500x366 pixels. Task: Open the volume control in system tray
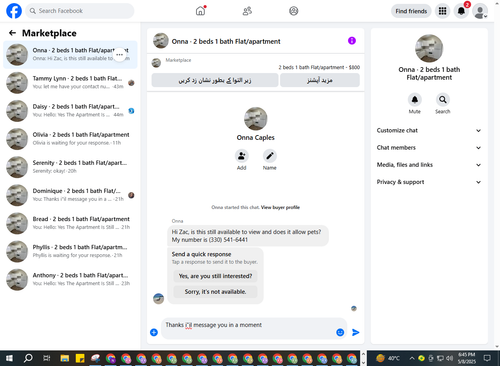[449, 358]
